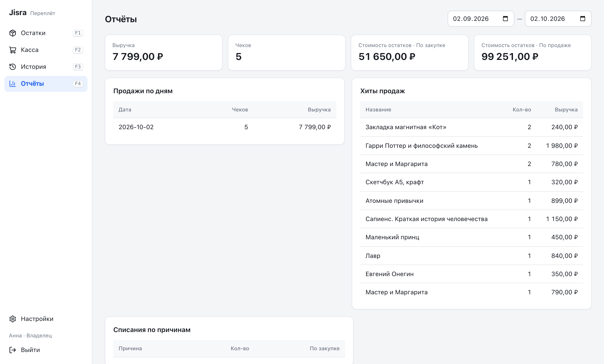Click the По закупке column header
This screenshot has width=604, height=364.
coord(325,348)
